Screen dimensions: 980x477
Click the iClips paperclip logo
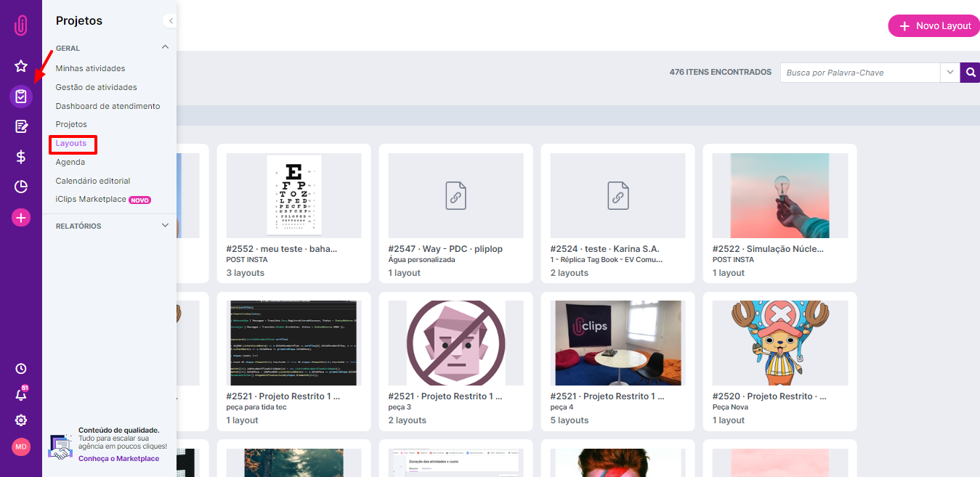tap(21, 25)
